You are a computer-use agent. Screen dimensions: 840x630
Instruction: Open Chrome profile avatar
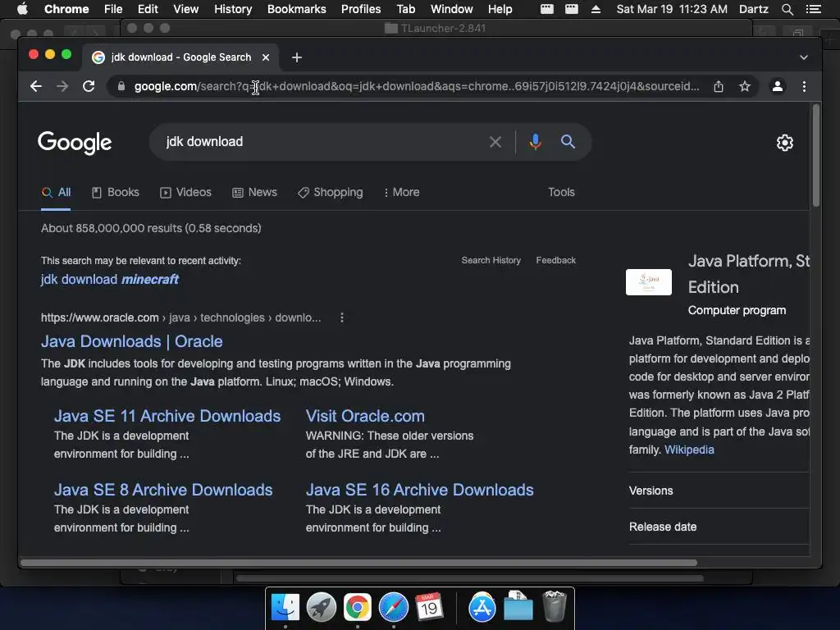(778, 86)
